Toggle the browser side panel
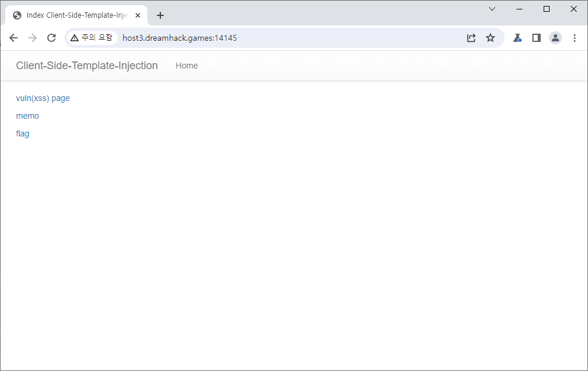Image resolution: width=588 pixels, height=371 pixels. tap(537, 38)
